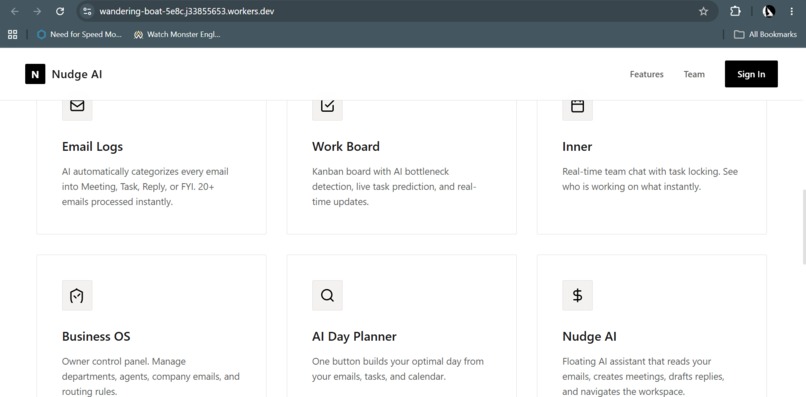Viewport: 806px width, 397px height.
Task: Click the Email Logs heading
Action: (93, 147)
